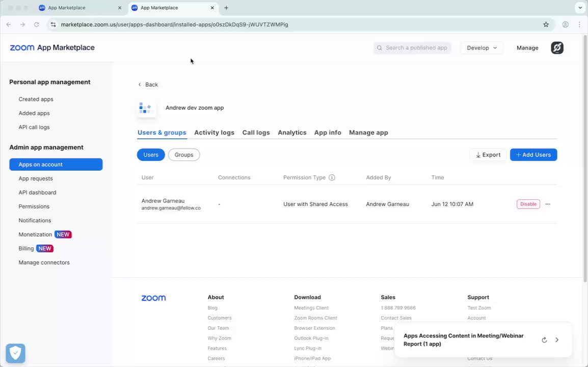Open Permissions in the sidebar

(x=34, y=206)
